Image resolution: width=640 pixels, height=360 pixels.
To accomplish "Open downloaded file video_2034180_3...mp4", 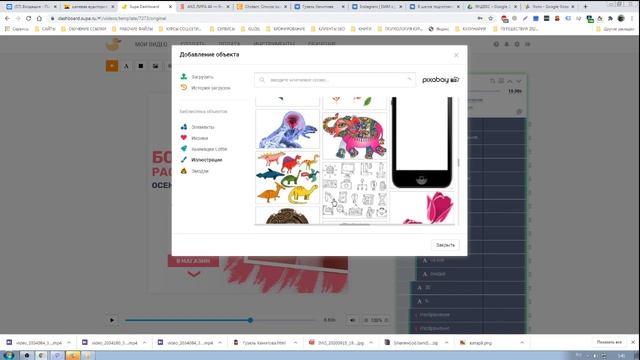I will click(x=109, y=343).
